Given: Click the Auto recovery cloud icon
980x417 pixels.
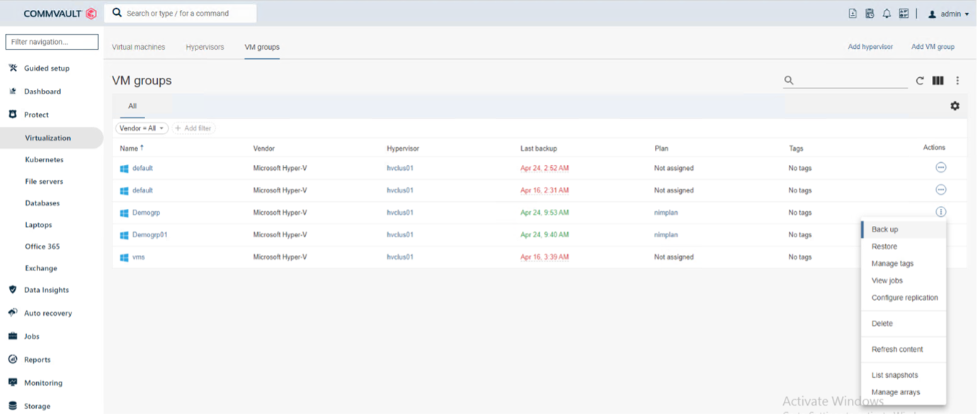Looking at the screenshot, I should coord(13,313).
